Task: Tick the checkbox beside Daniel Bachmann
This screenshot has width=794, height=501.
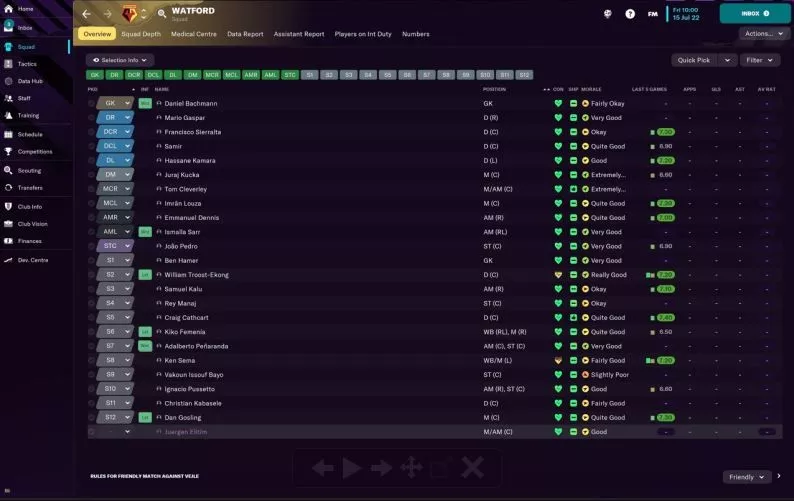Action: click(91, 103)
